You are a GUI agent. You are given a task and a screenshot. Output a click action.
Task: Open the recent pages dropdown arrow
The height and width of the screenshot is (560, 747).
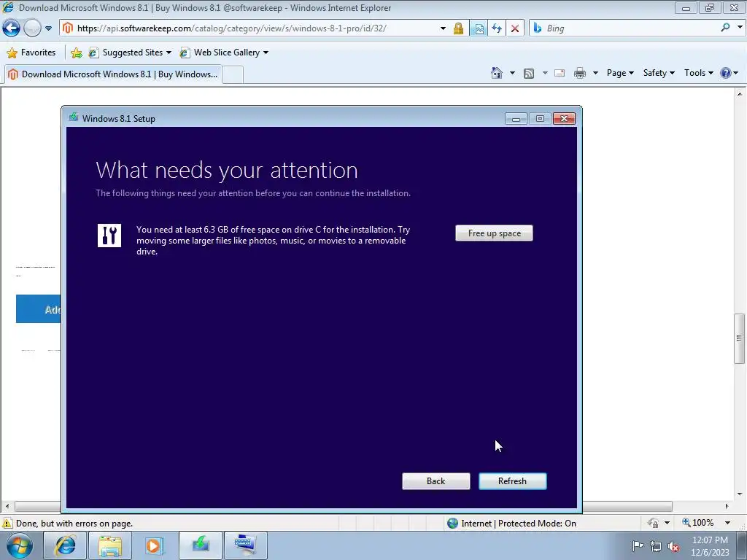(x=48, y=28)
